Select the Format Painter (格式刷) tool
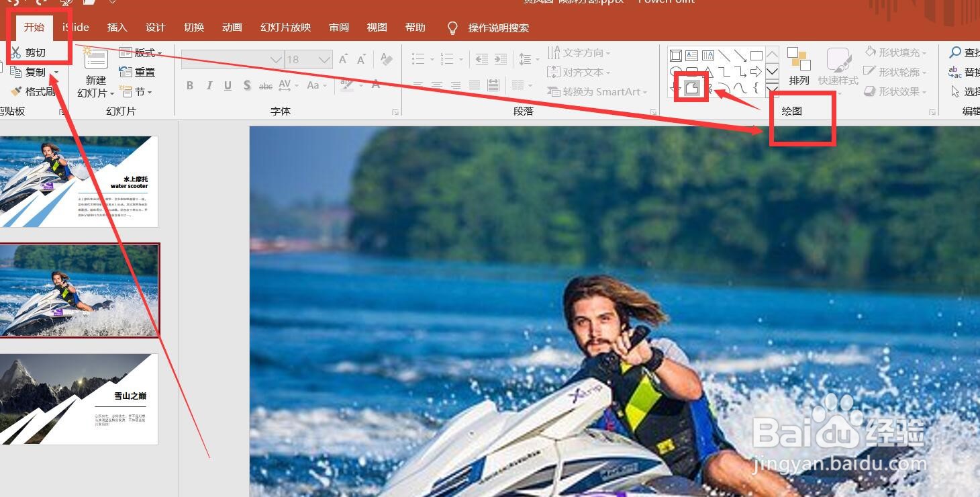Image resolution: width=980 pixels, height=497 pixels. pyautogui.click(x=33, y=91)
